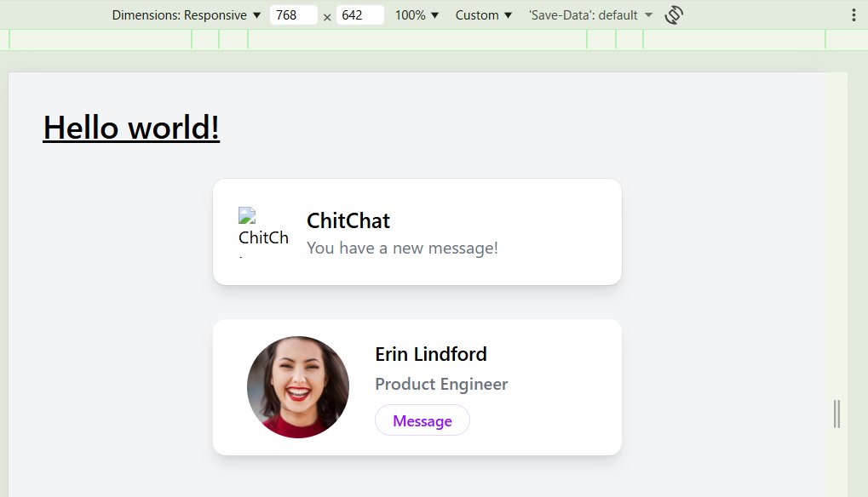Open the Custom throttling dropdown

click(x=483, y=15)
